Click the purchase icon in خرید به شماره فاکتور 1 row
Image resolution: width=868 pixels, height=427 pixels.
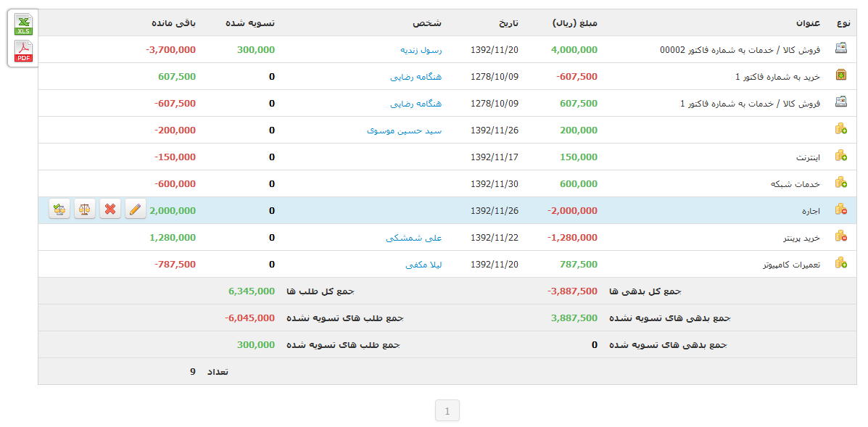coord(840,76)
